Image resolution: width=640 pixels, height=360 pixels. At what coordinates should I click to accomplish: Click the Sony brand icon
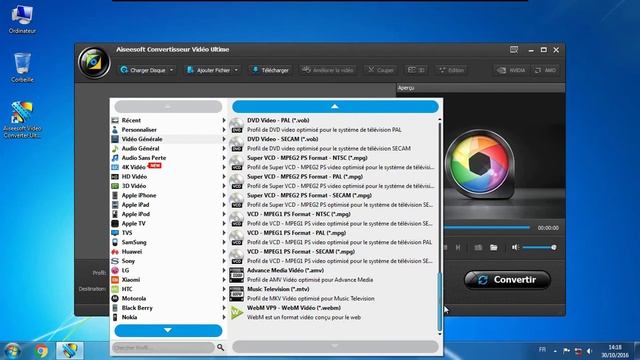click(x=115, y=261)
